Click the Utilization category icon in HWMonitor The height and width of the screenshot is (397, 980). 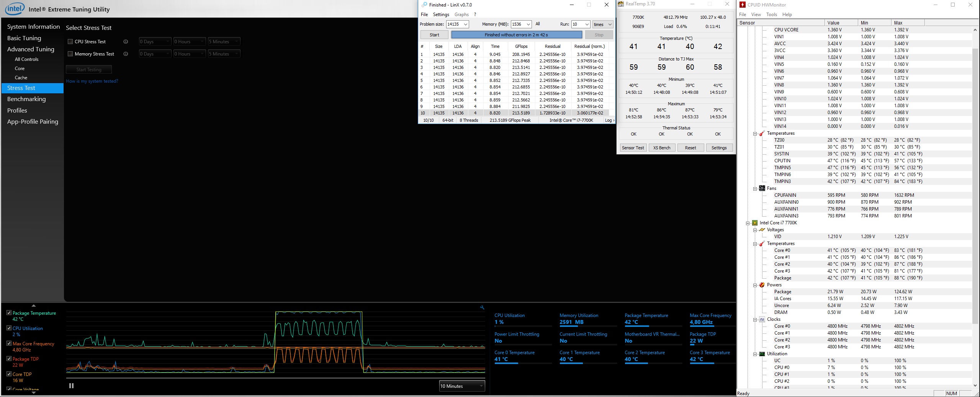tap(762, 354)
